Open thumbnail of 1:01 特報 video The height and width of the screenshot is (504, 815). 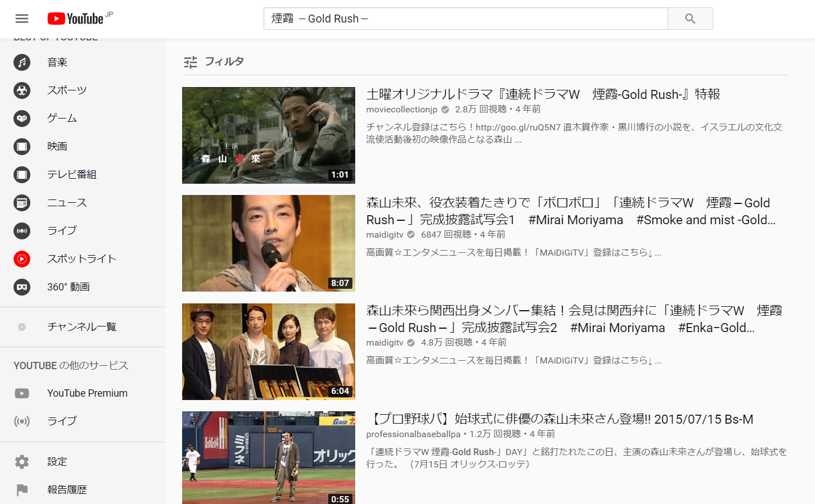point(269,135)
